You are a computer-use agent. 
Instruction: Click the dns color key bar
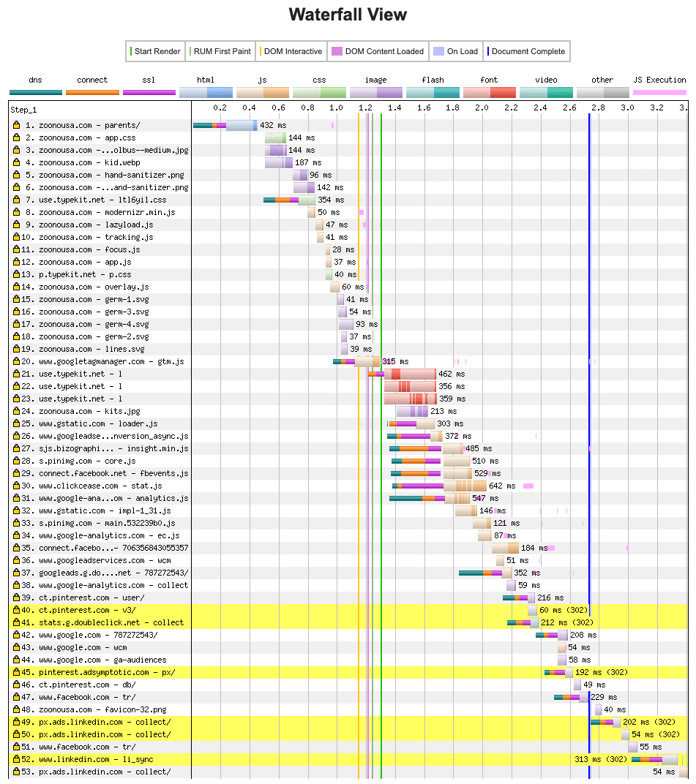(x=36, y=92)
